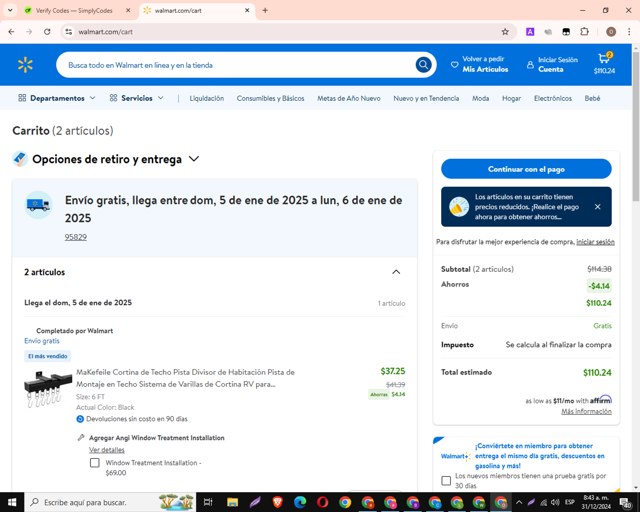
Task: Click the Task View taskbar icon
Action: tap(208, 502)
